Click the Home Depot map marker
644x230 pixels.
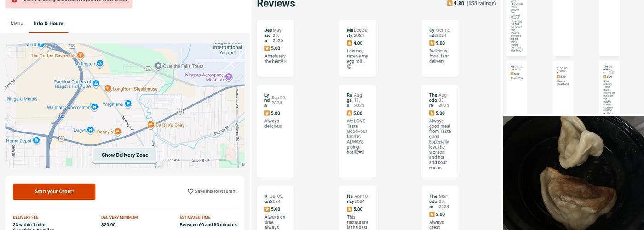[x=36, y=140]
